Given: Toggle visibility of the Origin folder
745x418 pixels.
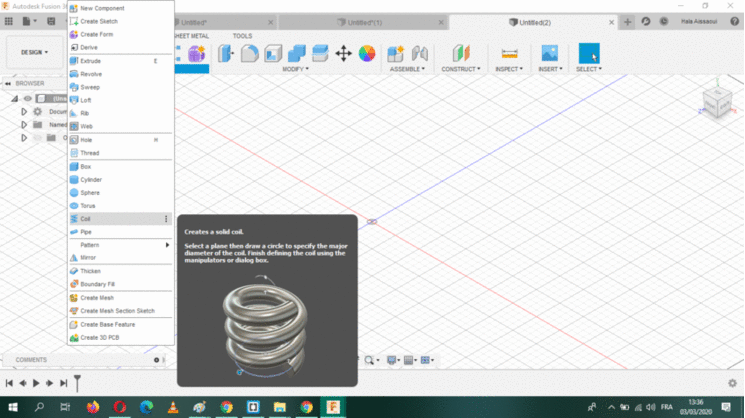Looking at the screenshot, I should 38,138.
